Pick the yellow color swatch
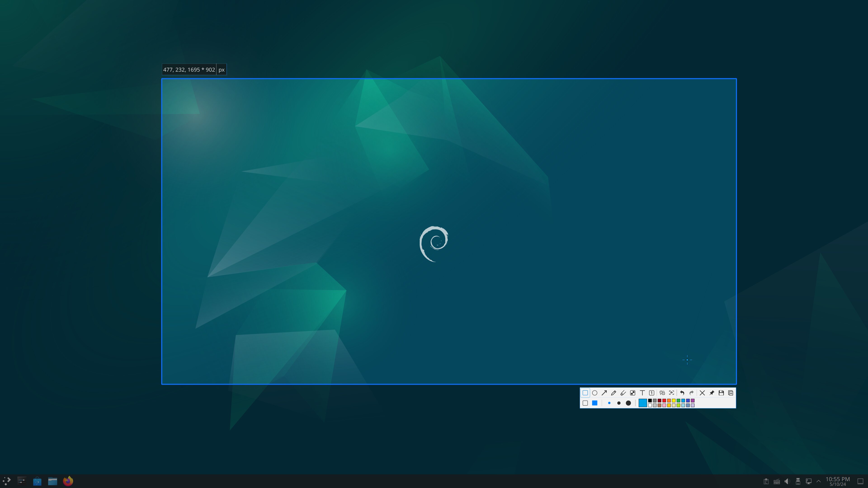 tap(674, 401)
